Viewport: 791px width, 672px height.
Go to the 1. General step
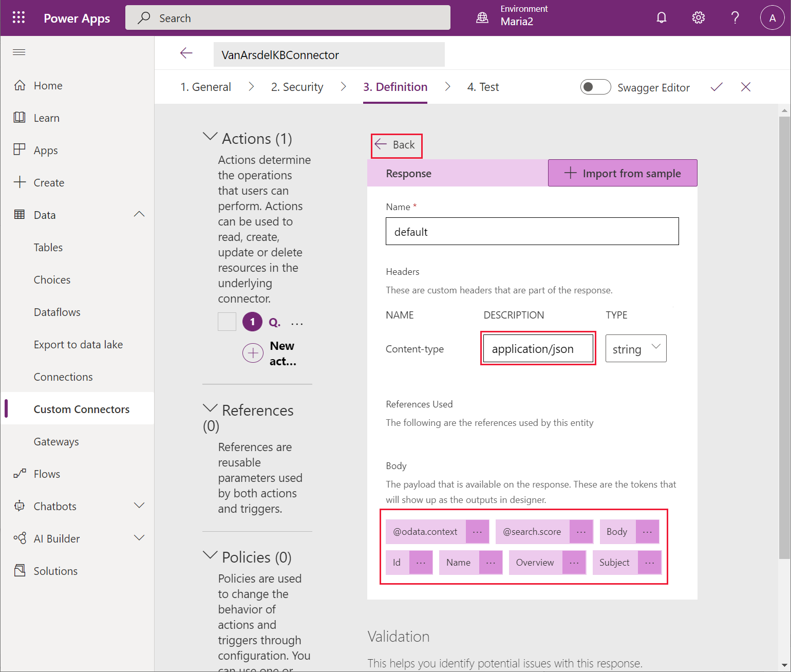pos(205,87)
